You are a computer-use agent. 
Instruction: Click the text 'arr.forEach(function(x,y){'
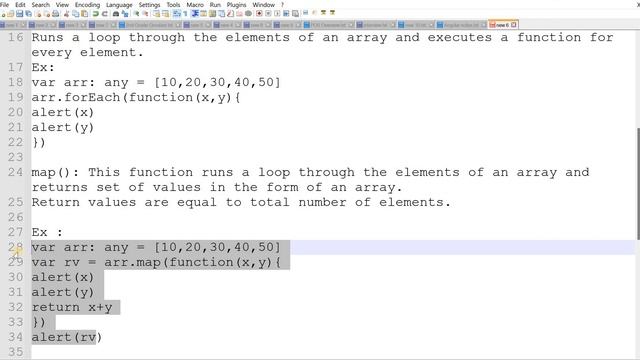tap(136, 97)
